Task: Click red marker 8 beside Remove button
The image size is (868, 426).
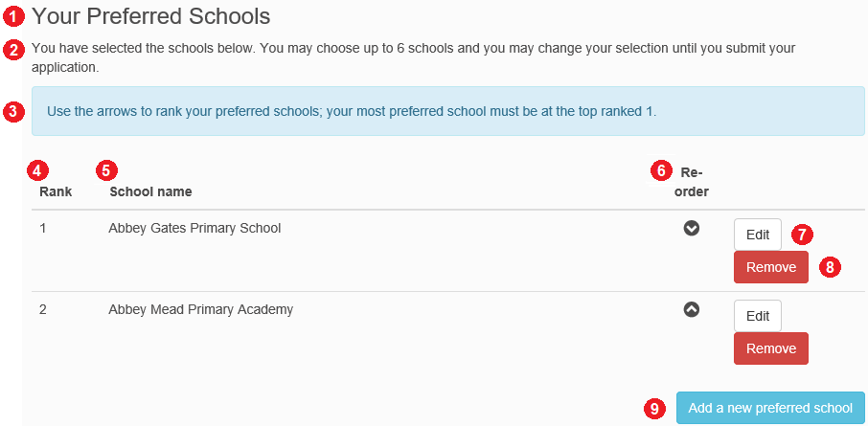Action: coord(830,267)
